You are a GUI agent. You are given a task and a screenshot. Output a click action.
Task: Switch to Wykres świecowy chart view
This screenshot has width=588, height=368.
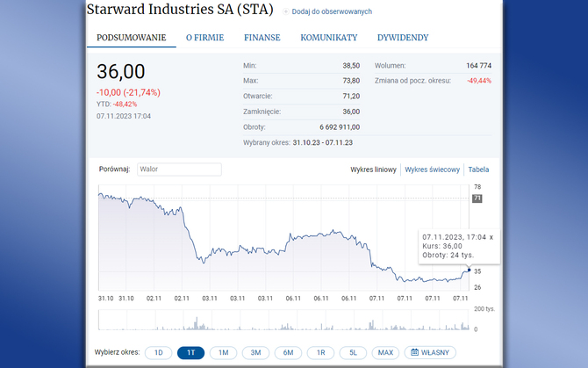pyautogui.click(x=433, y=170)
